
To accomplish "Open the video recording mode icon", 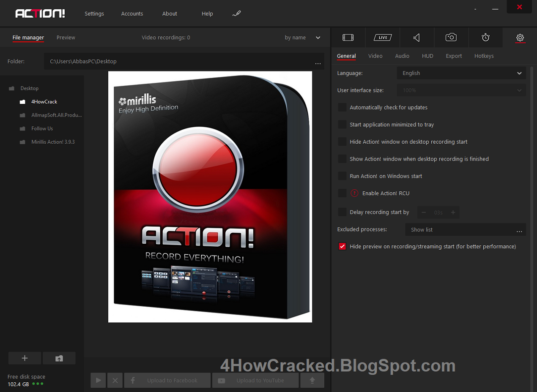I will click(348, 38).
